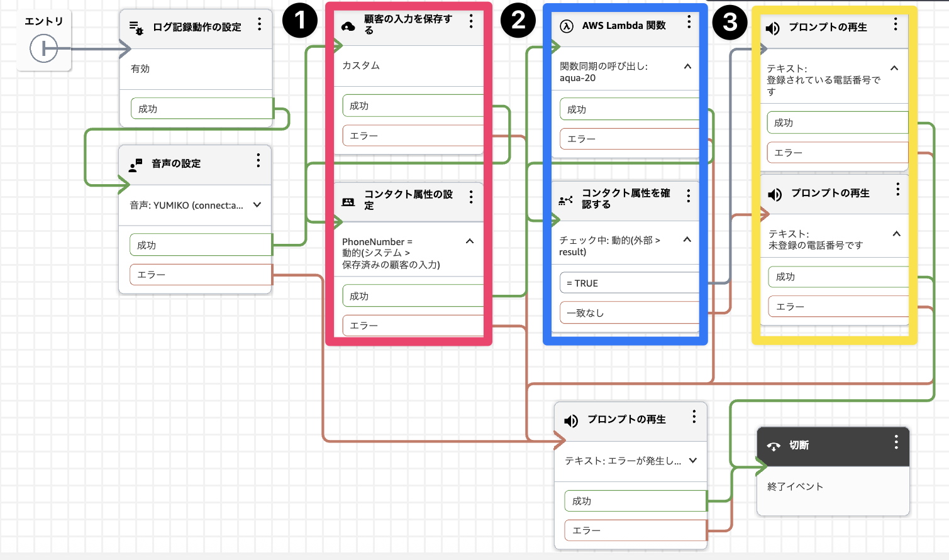Open the kebab menu on コンタクト属性の設定 block

tap(471, 197)
